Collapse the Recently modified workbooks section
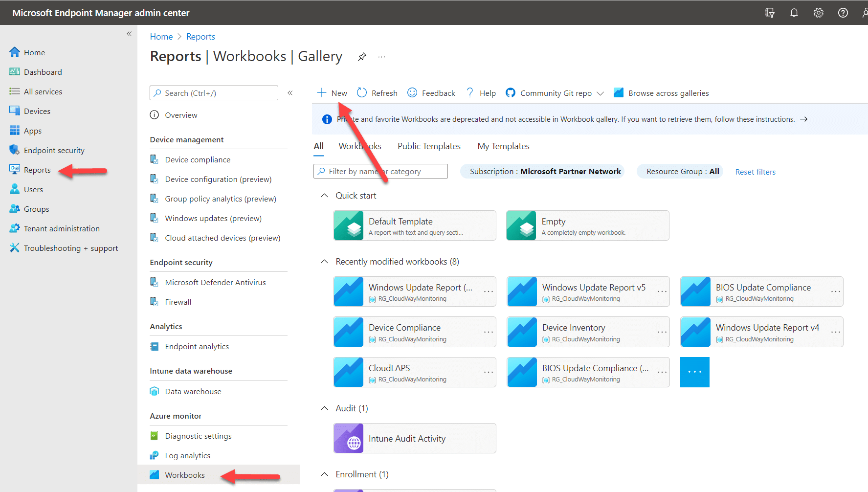 point(324,261)
